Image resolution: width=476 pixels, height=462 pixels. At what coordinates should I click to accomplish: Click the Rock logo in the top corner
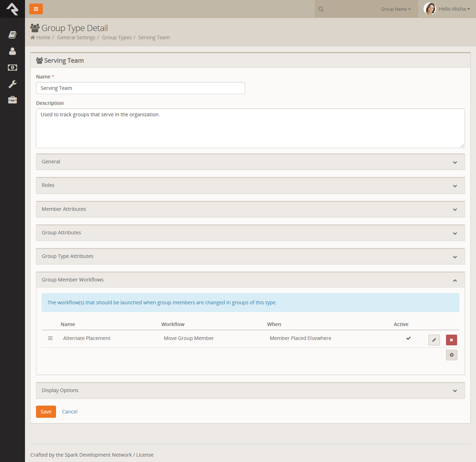(12, 9)
